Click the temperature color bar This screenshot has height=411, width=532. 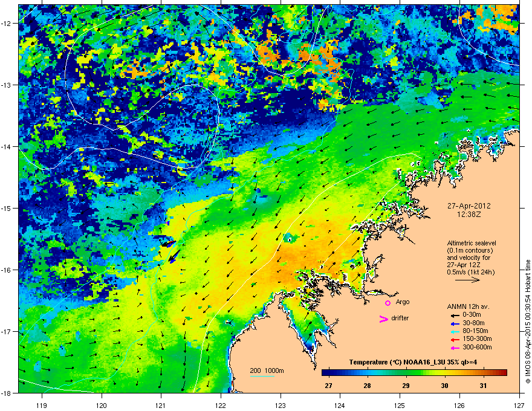[x=414, y=372]
